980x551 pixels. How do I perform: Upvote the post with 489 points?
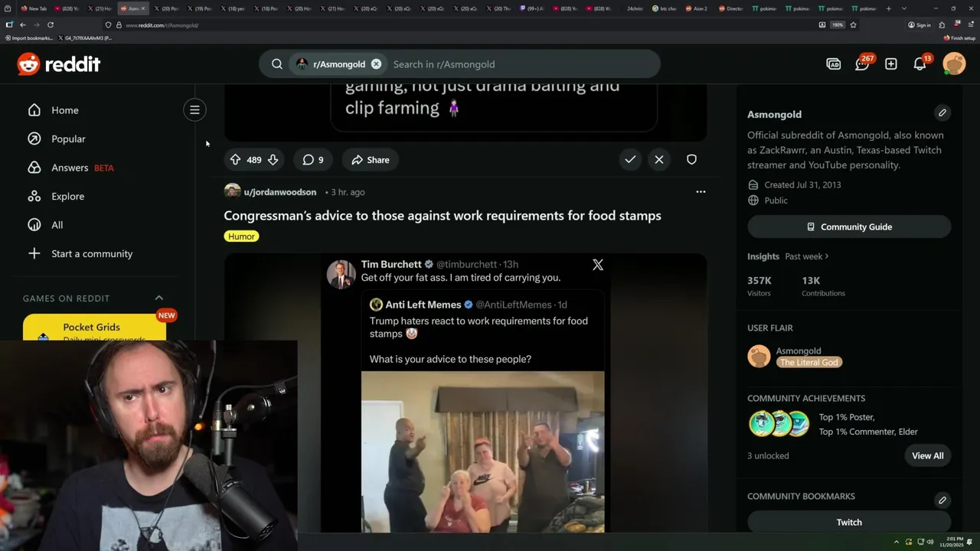click(x=236, y=160)
